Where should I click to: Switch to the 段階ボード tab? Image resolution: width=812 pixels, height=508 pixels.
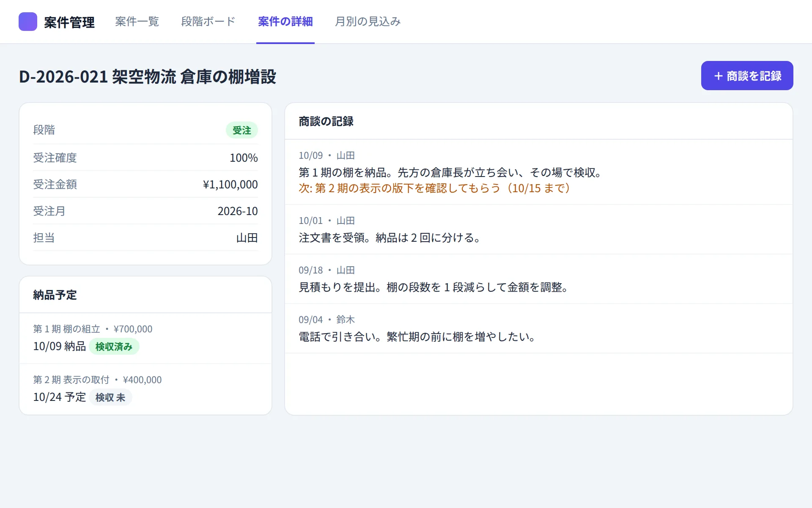tap(208, 22)
